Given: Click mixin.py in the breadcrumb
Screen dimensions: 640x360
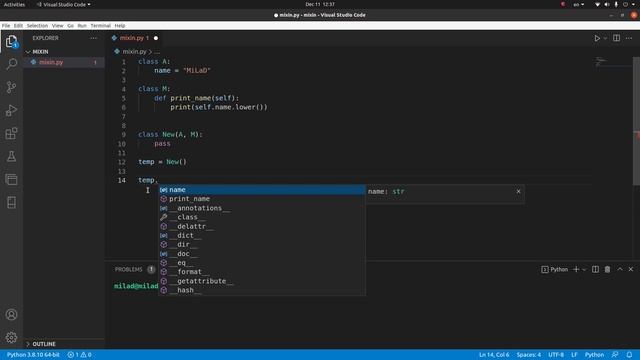Looking at the screenshot, I should pos(134,51).
